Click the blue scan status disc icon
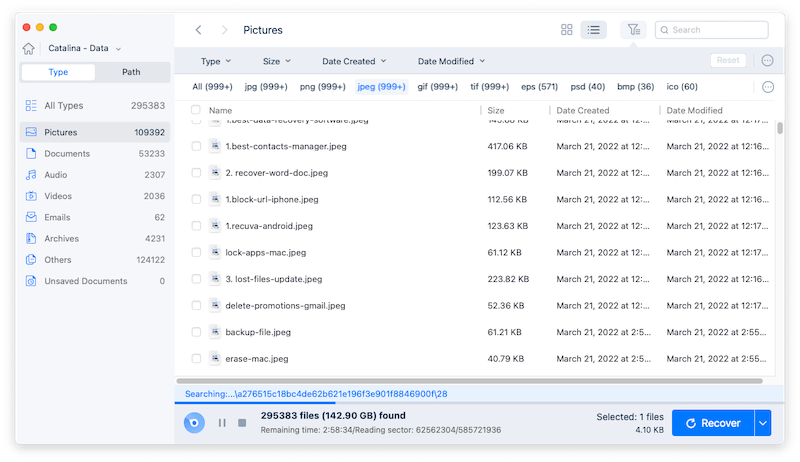This screenshot has height=462, width=800. coord(194,423)
